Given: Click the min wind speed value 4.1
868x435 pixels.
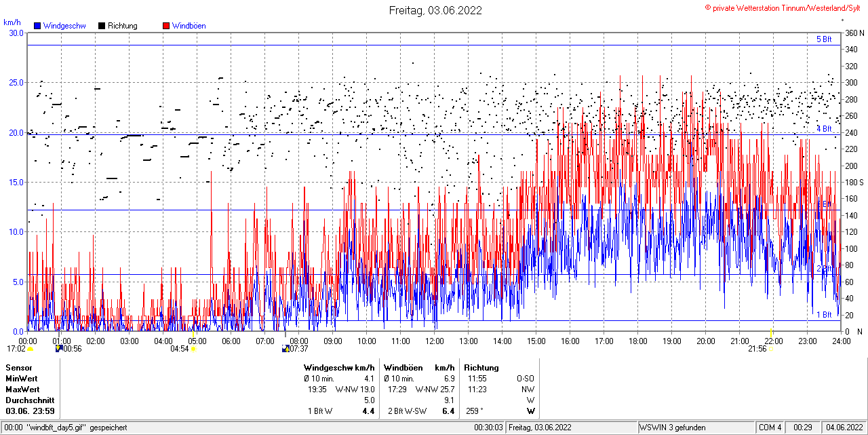Looking at the screenshot, I should tap(369, 379).
